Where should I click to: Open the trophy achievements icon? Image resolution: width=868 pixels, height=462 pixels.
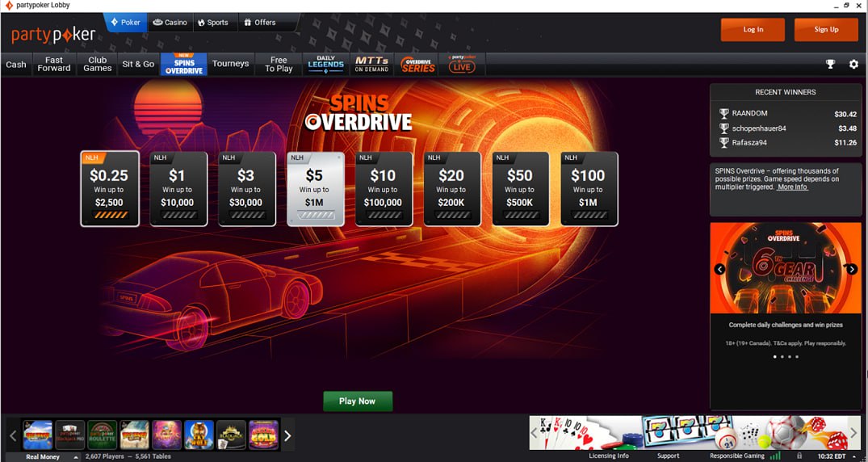pos(830,64)
